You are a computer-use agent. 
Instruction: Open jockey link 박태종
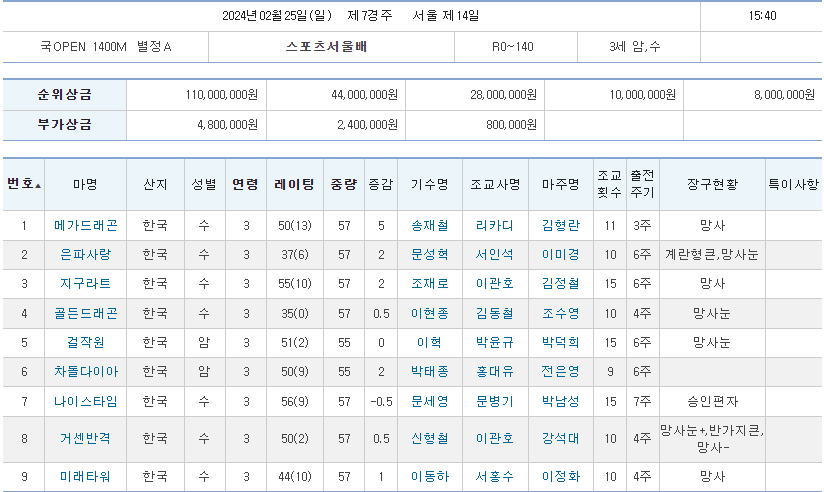(x=430, y=372)
